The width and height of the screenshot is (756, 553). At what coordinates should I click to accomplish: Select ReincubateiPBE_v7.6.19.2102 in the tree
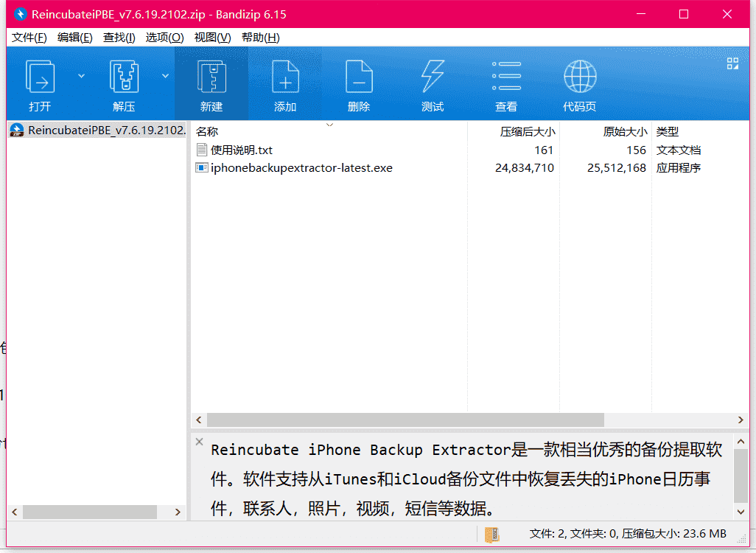[x=107, y=131]
